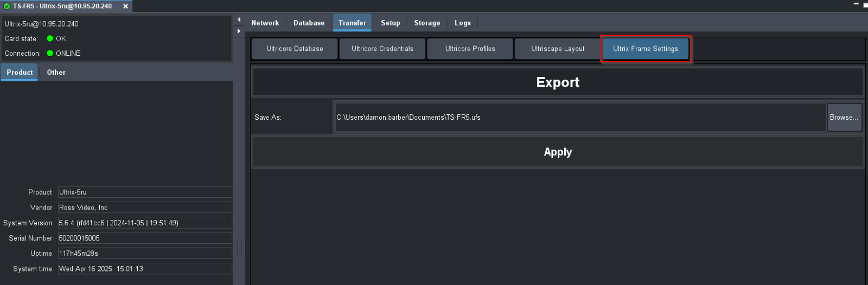Click the Uptime field 117h45m28s
Viewport: 868px width, 285px height.
pos(145,254)
